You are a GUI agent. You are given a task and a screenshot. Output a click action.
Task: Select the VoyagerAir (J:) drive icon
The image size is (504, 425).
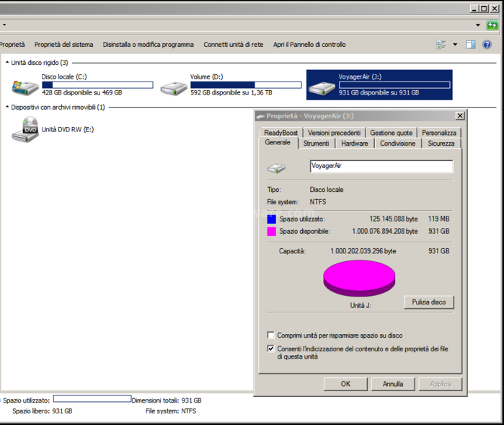(x=322, y=89)
